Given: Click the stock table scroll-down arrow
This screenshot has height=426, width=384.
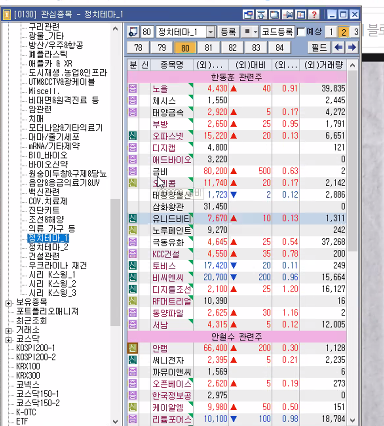Looking at the screenshot, I should (352, 420).
